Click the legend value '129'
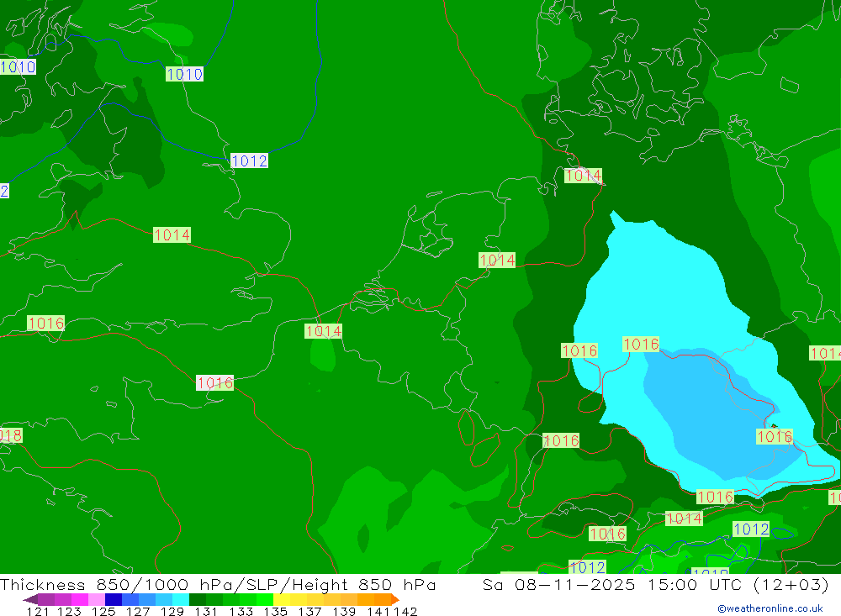The height and width of the screenshot is (616, 841). point(172,611)
